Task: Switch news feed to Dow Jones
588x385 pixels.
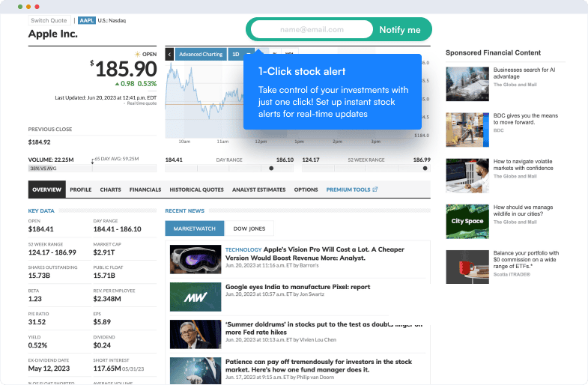Action: coord(249,228)
